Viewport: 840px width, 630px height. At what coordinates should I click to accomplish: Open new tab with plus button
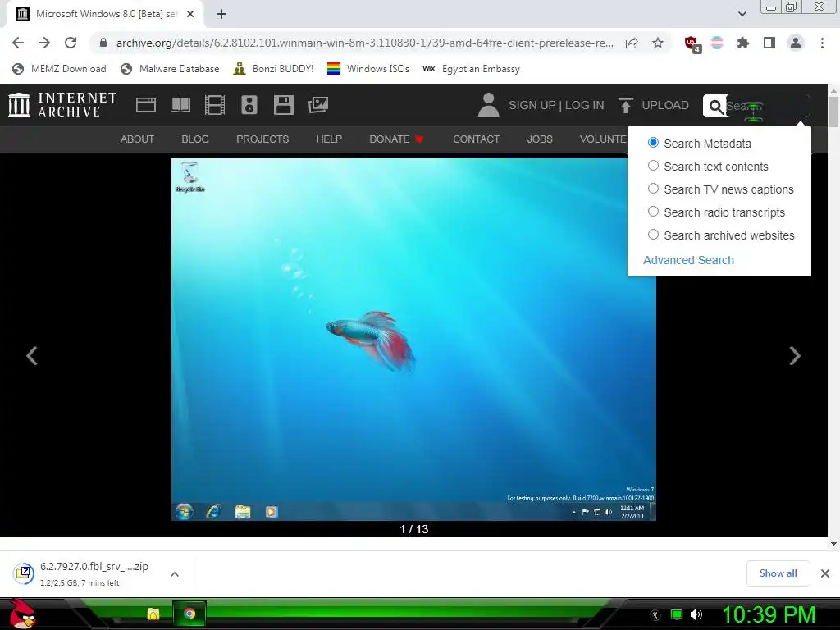pyautogui.click(x=221, y=15)
